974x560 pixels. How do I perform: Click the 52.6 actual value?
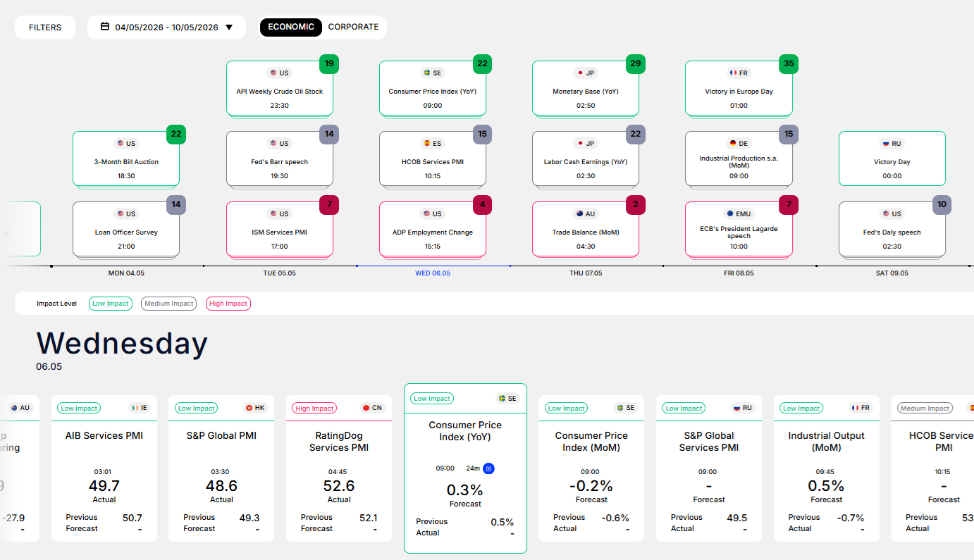point(339,486)
